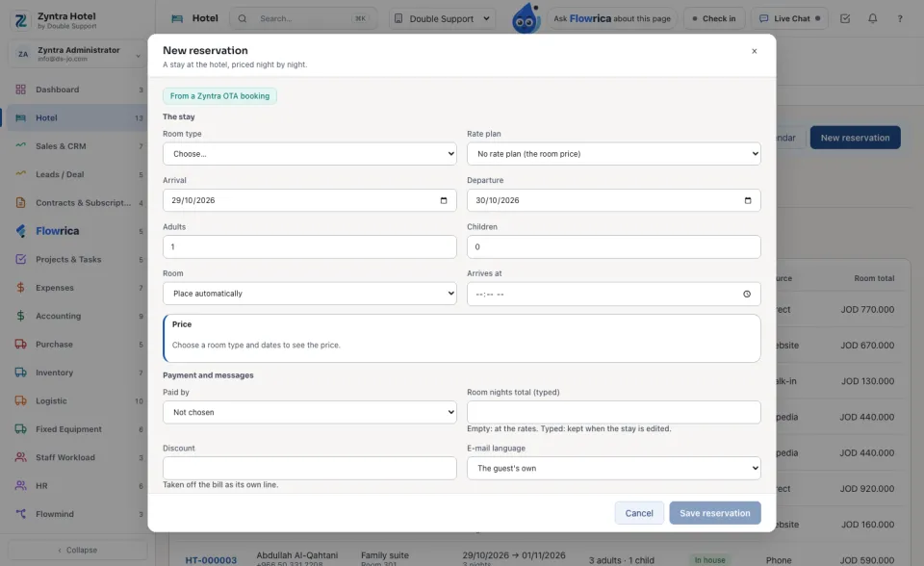Image resolution: width=924 pixels, height=566 pixels.
Task: Open the Rate plan dropdown
Action: pos(613,154)
